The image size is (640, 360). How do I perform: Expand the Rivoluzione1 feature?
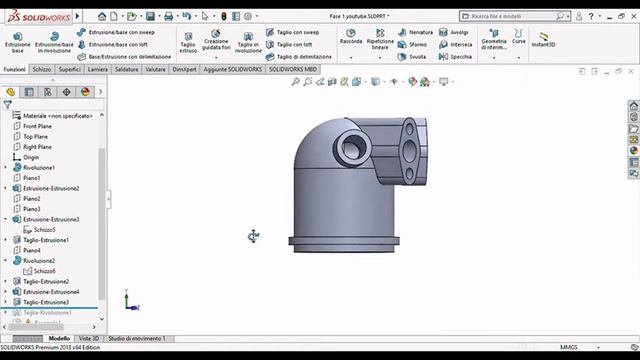[5, 167]
